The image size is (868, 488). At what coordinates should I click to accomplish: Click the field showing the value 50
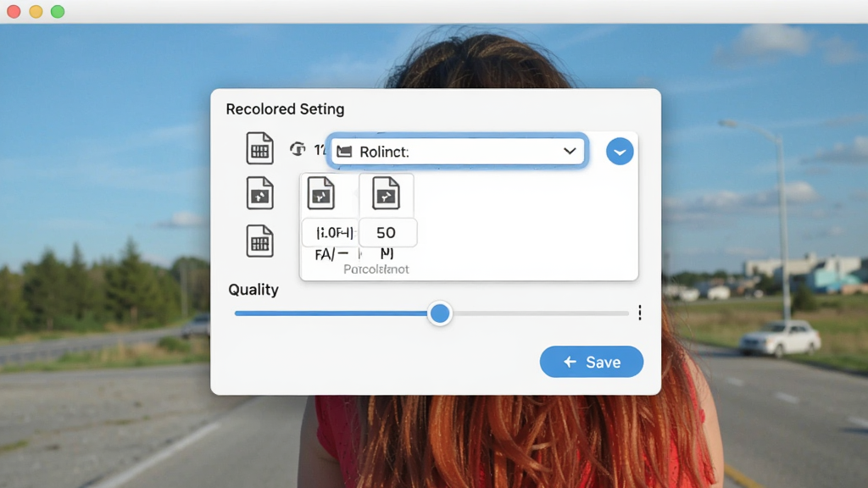pos(387,232)
